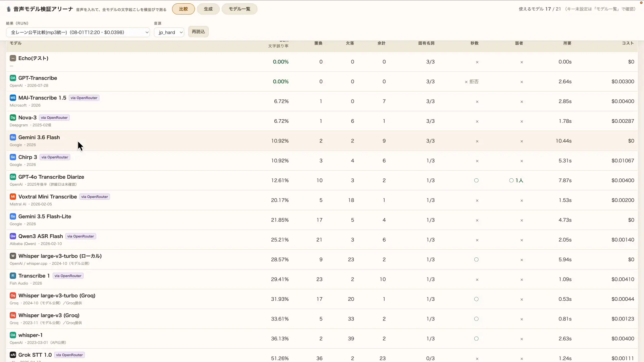Click the 欠落 column header
644x362 pixels.
pos(350,43)
